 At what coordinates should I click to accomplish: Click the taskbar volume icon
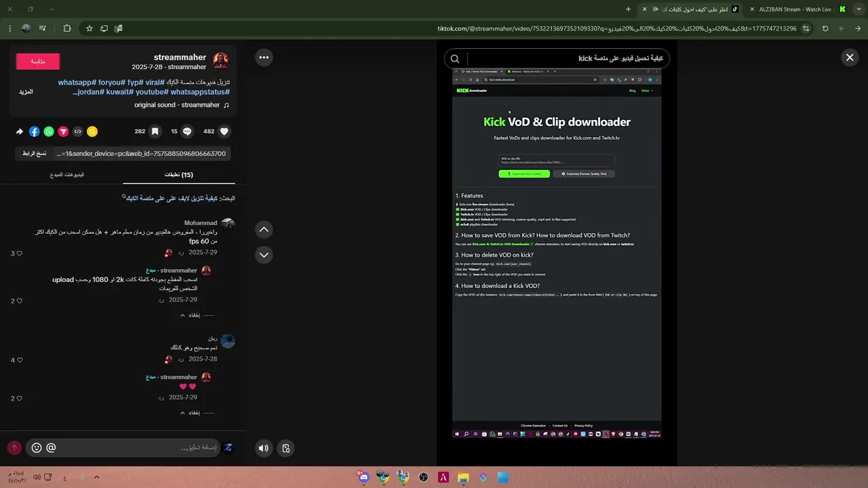point(37,477)
